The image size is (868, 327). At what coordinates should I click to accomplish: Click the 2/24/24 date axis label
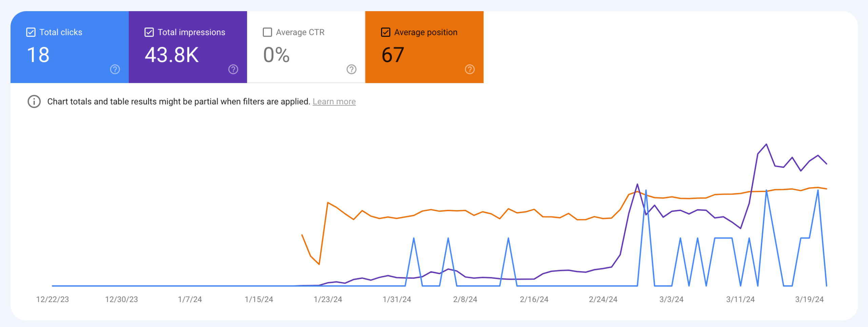coord(603,299)
